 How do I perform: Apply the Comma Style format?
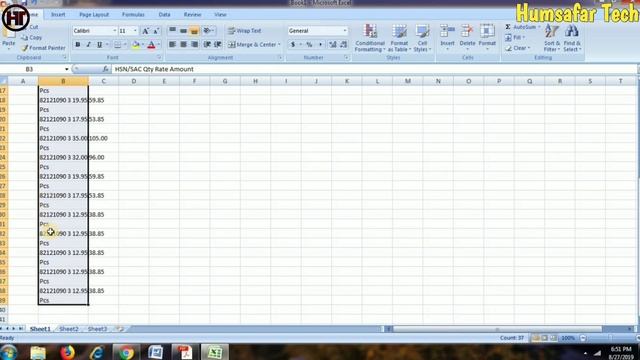point(320,44)
